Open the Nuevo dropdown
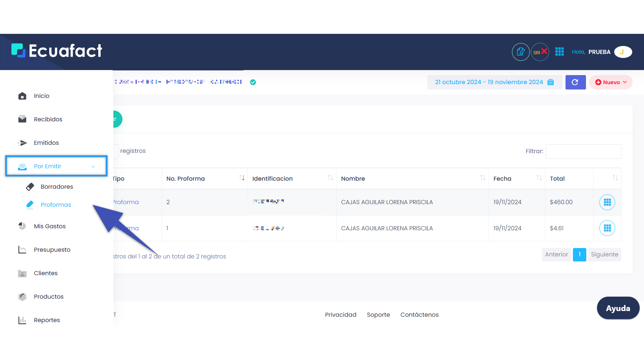Viewport: 644px width, 362px height. click(611, 82)
